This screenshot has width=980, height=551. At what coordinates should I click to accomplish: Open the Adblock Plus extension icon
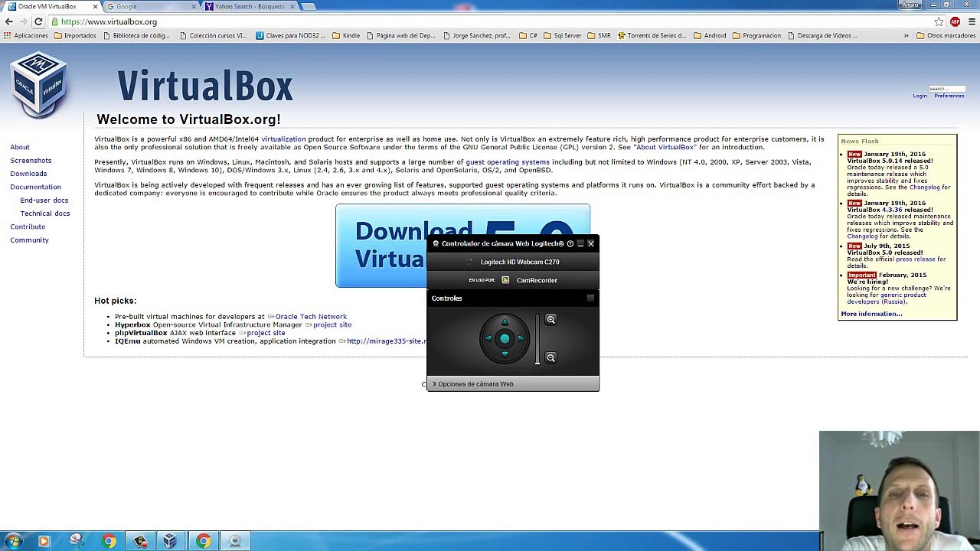(955, 21)
